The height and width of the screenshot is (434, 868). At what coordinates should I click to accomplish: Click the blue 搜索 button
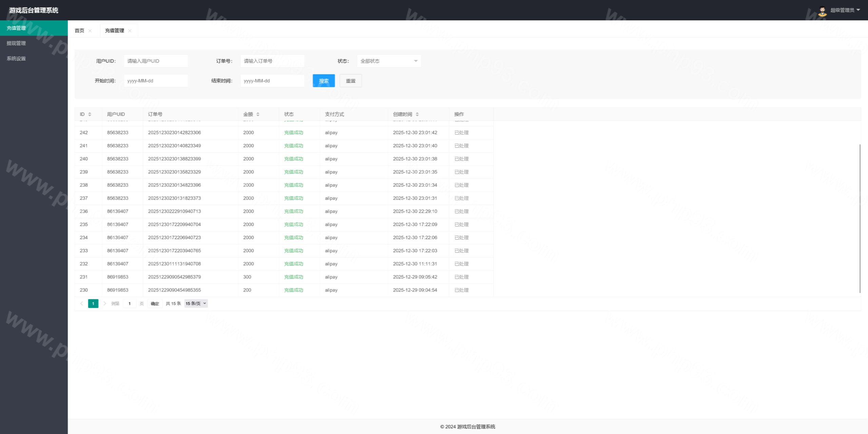point(323,81)
